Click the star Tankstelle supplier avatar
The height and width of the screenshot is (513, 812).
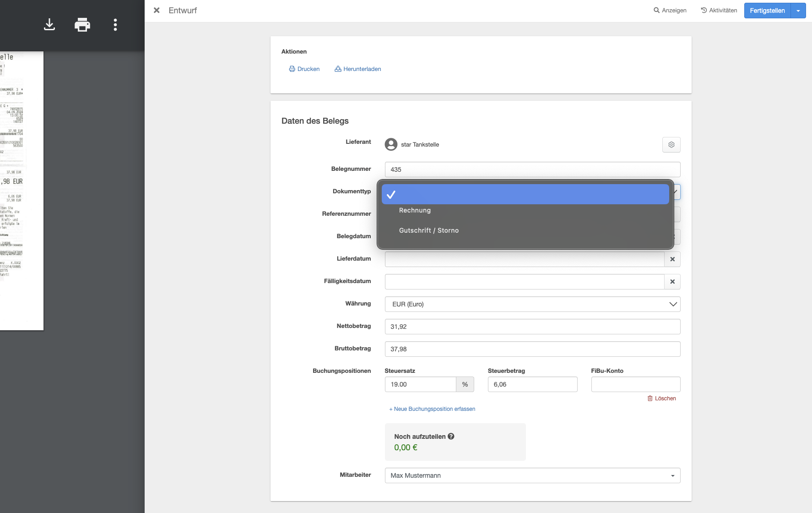pyautogui.click(x=391, y=145)
